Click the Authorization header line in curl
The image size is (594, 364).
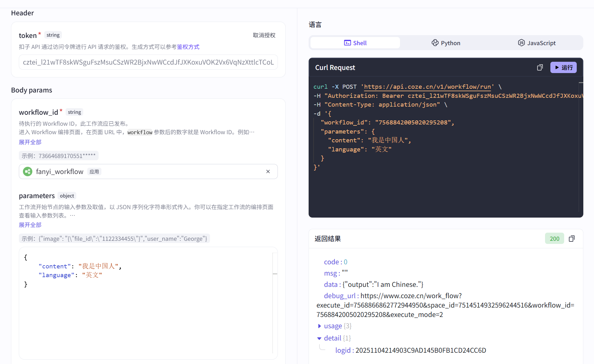click(448, 96)
